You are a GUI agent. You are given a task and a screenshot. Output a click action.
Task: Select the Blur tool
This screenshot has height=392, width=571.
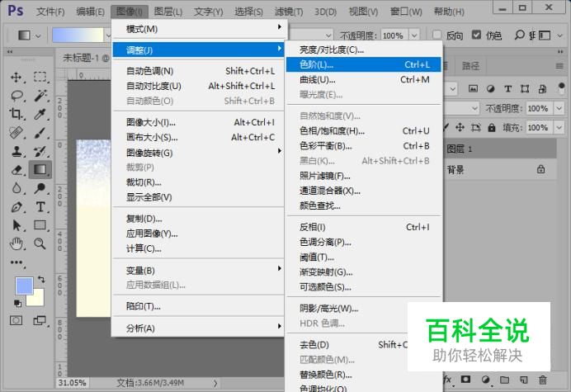(x=17, y=188)
